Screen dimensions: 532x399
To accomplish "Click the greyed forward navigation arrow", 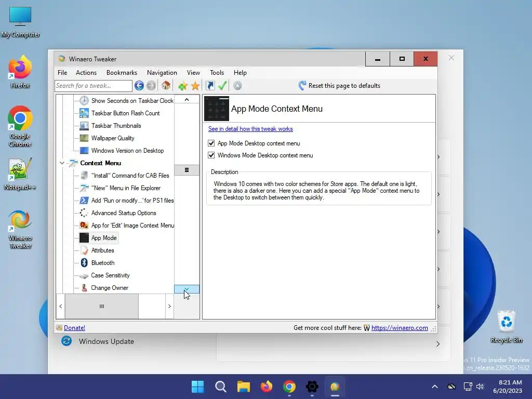I will click(x=151, y=86).
